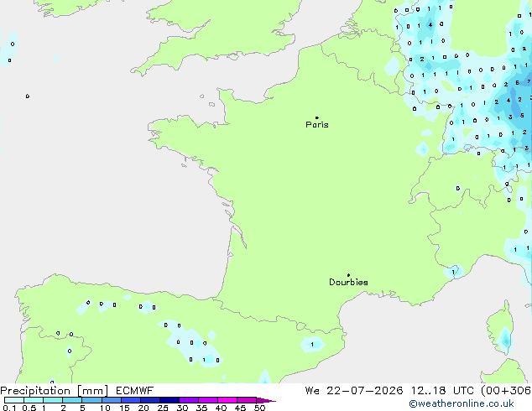
Task: Click the Paris city label
Action: (317, 125)
